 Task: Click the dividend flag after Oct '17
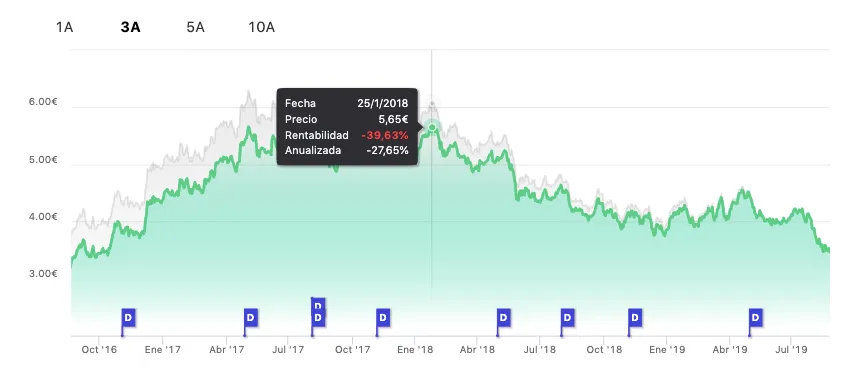tap(383, 317)
